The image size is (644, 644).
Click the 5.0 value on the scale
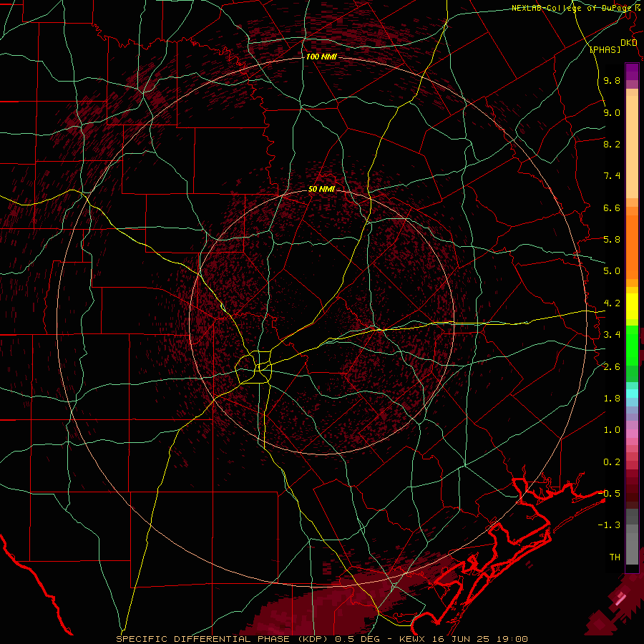(x=612, y=271)
